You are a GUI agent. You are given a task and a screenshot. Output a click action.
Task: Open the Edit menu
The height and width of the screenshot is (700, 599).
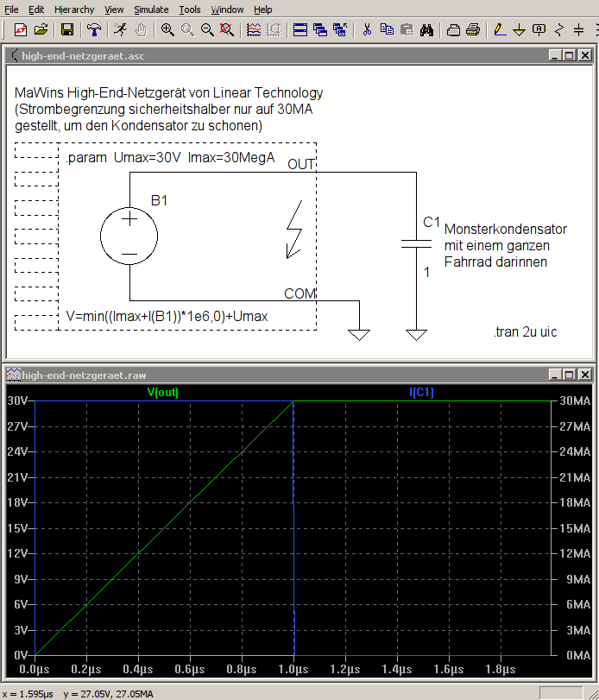36,9
